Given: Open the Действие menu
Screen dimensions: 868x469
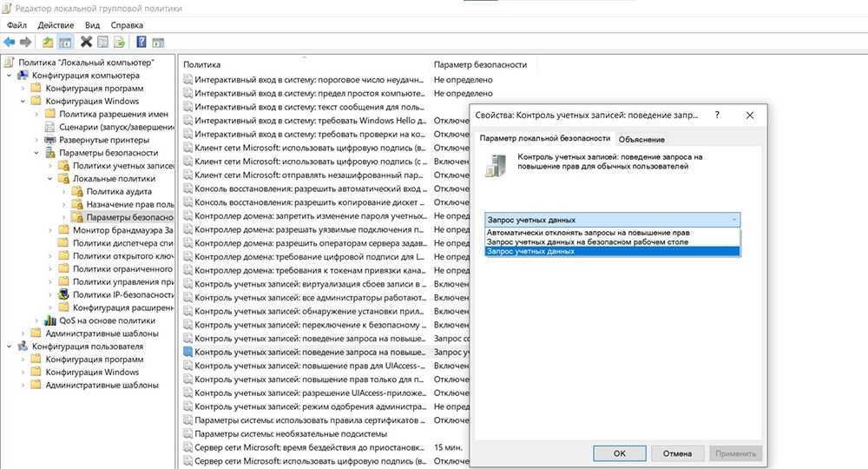Looking at the screenshot, I should (56, 25).
